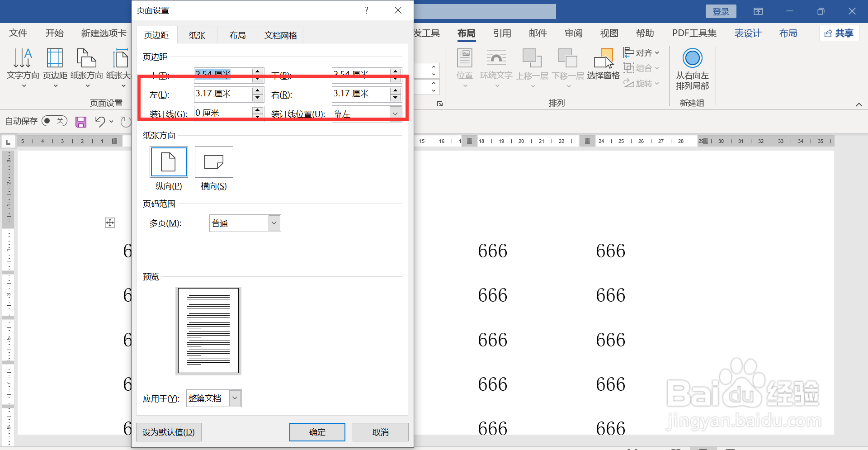Expand the Undo history dropdown arrow
Screen dimensions: 868x450
point(111,121)
